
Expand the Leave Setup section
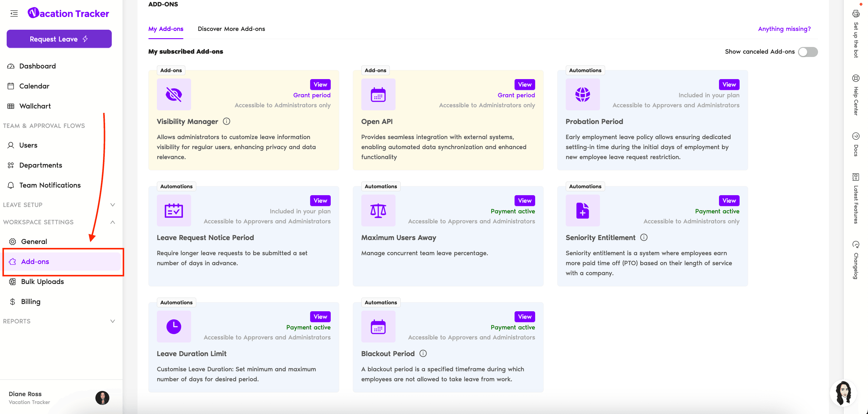(x=113, y=205)
